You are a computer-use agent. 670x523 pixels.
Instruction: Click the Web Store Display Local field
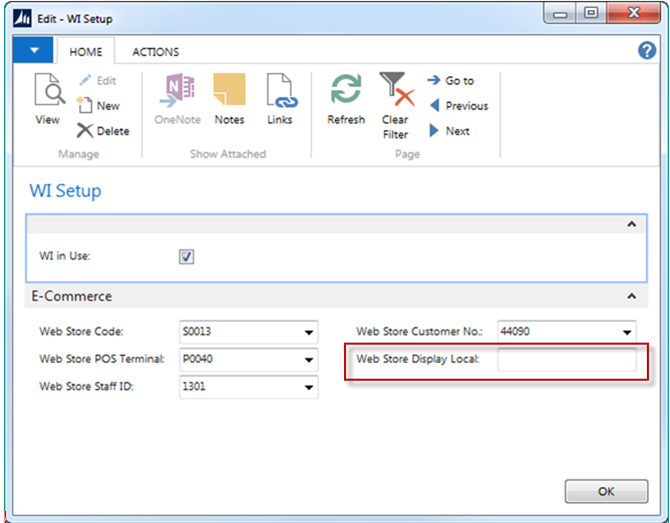[x=567, y=359]
